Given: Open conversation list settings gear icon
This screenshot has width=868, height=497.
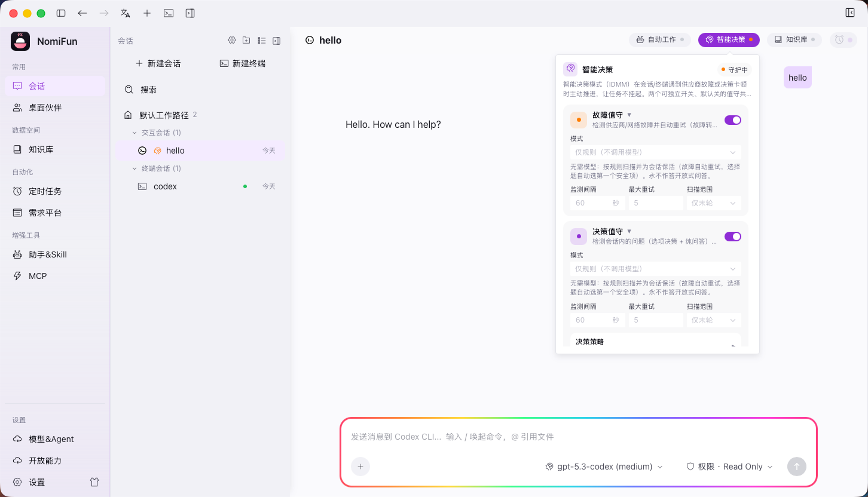Looking at the screenshot, I should (232, 41).
